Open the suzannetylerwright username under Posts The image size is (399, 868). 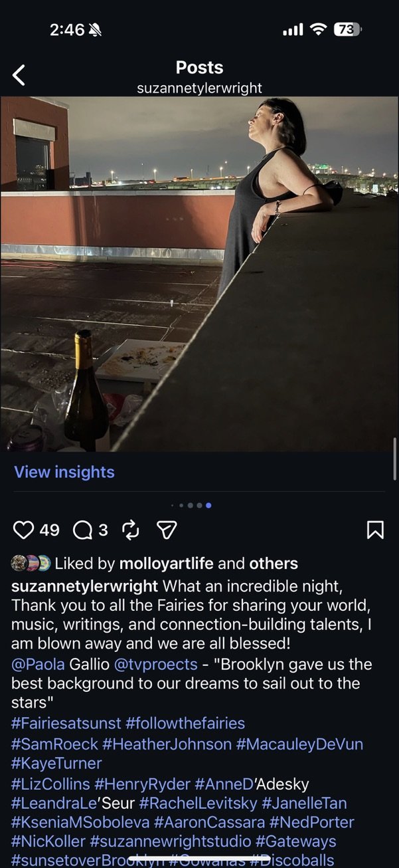(199, 88)
